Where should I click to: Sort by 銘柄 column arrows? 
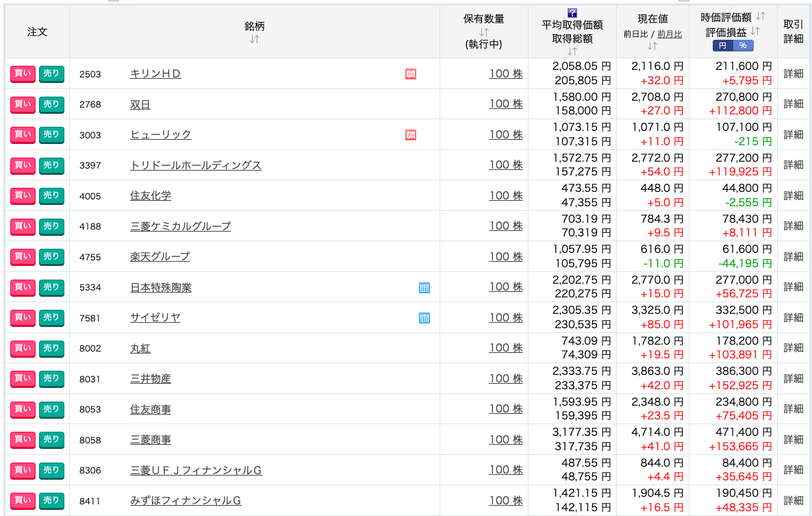[254, 39]
